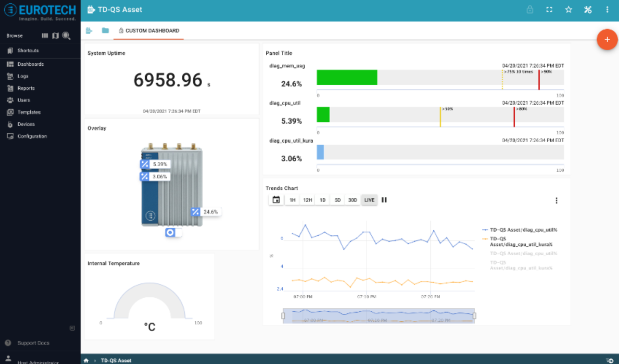
Task: Switch to the CUSTOM DASHBOARD tab
Action: coord(152,31)
